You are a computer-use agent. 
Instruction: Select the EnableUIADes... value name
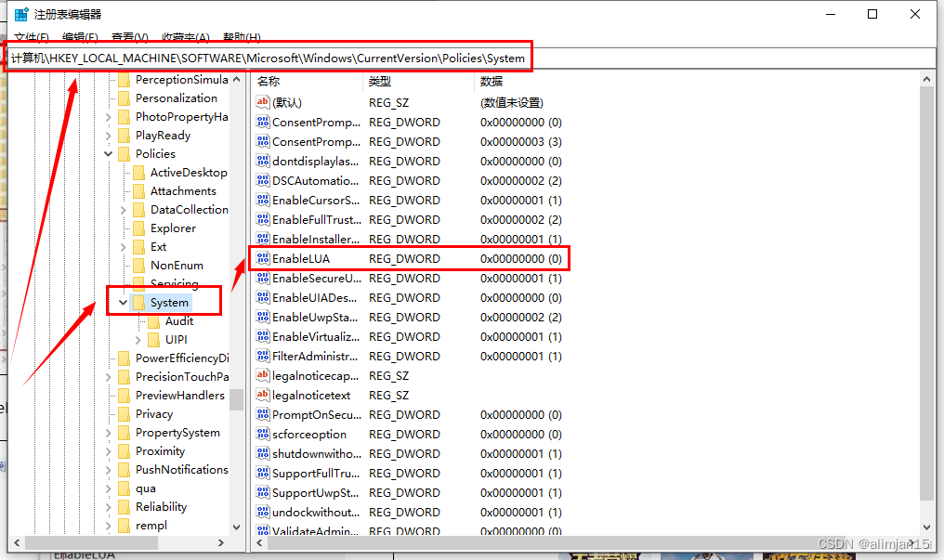tap(314, 298)
